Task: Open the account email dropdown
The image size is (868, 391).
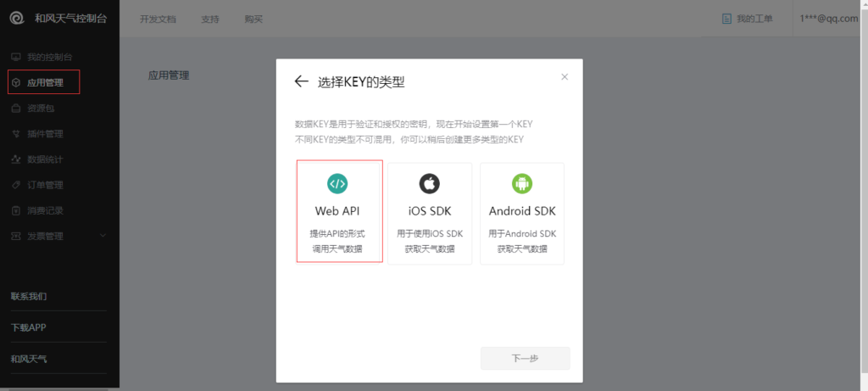Action: coord(829,19)
